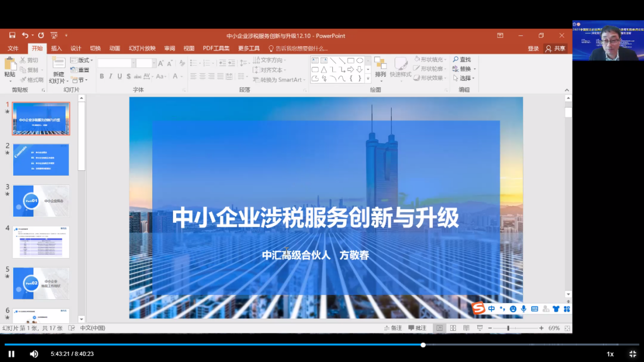Viewport: 644px width, 362px height.
Task: Click the zoom slider in status bar
Action: click(x=509, y=328)
